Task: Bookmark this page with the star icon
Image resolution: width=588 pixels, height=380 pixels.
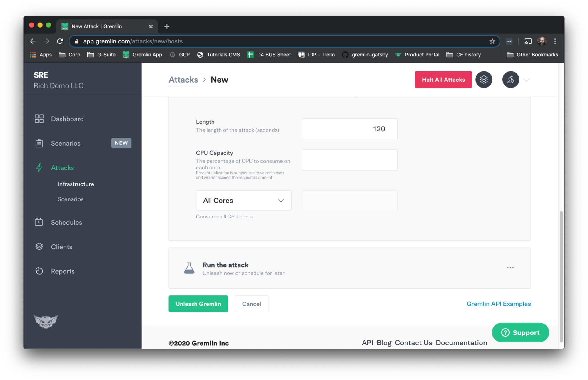Action: [492, 41]
